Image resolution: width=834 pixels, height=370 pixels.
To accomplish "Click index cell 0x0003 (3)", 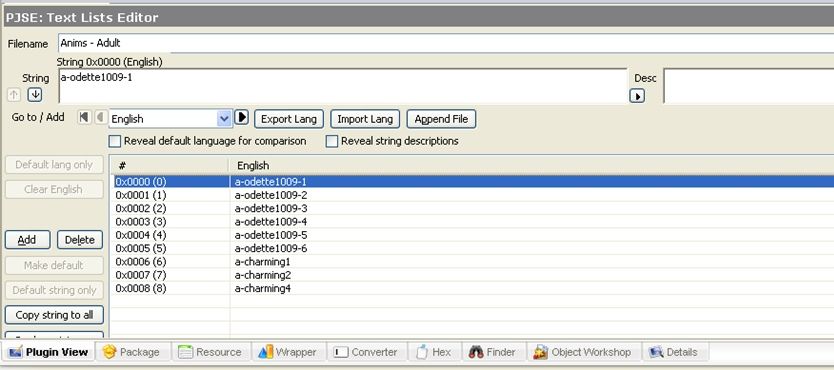I will 141,222.
